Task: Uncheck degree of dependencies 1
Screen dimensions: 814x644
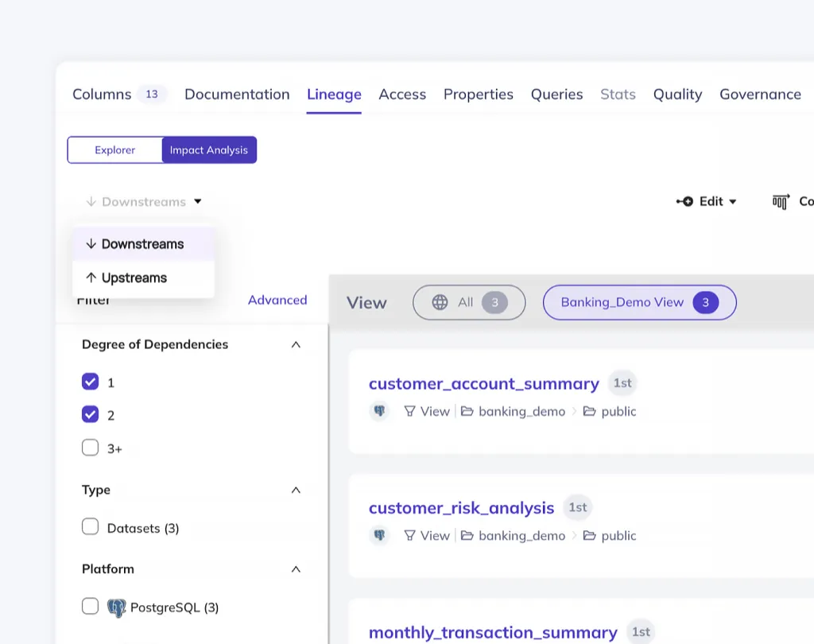Action: 91,382
